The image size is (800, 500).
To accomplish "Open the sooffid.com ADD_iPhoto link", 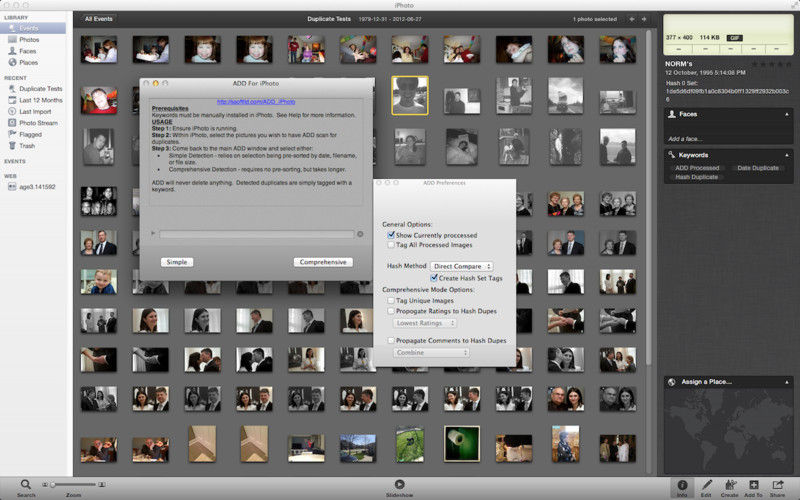I will click(256, 102).
